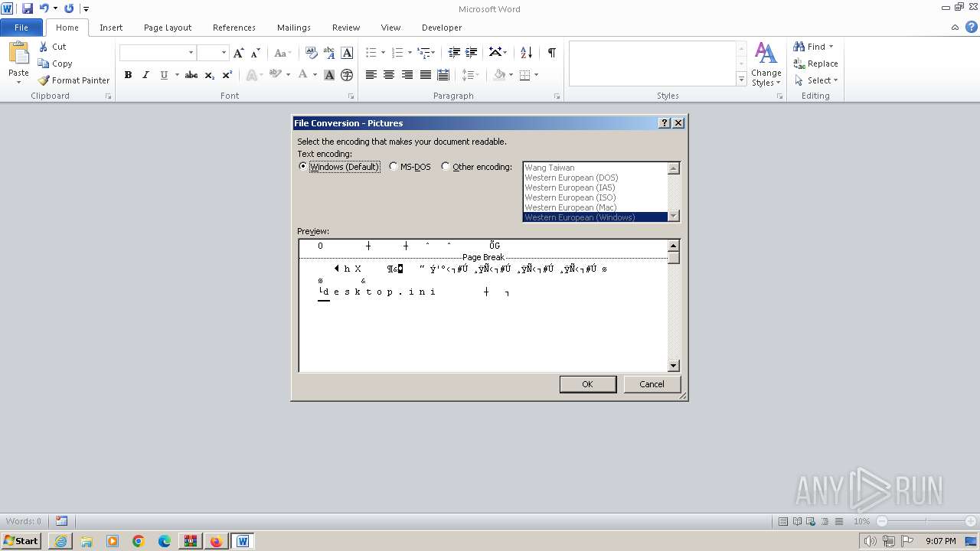This screenshot has width=980, height=551.
Task: Open the Change Styles menu
Action: pos(766,64)
